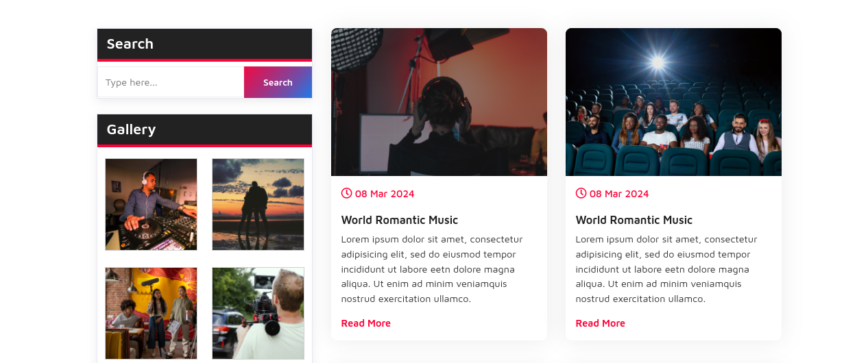This screenshot has height=363, width=868.
Task: Focus the 'Type here...' search field
Action: click(171, 82)
